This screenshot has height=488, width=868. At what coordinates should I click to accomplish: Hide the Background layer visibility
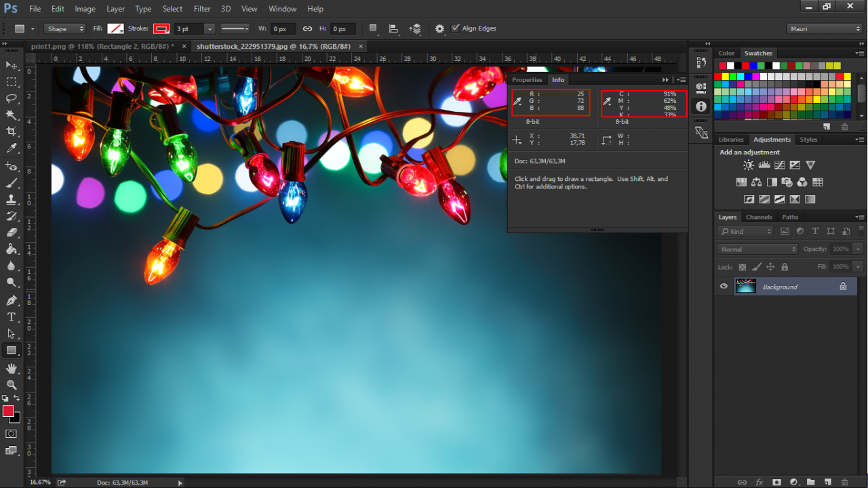(x=724, y=287)
